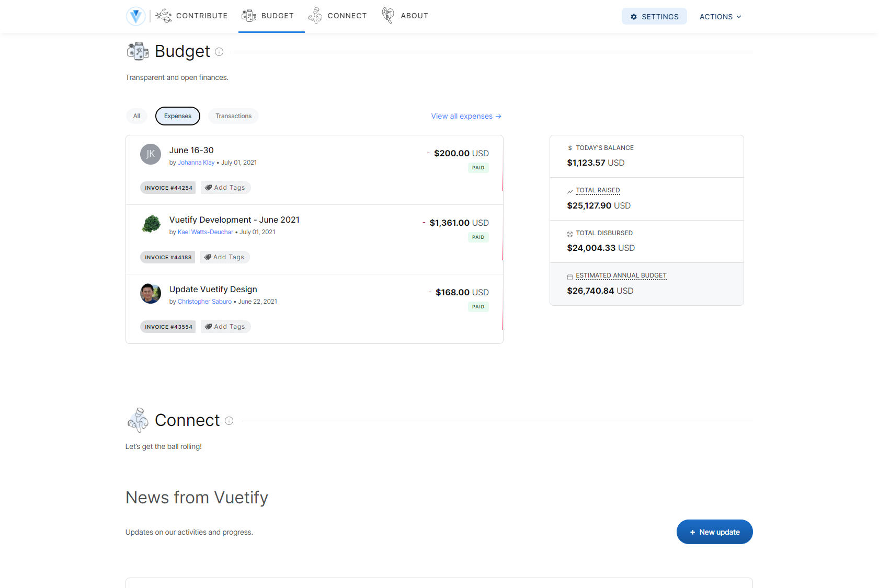879x588 pixels.
Task: Click tag icon on Invoice #43554 row
Action: [x=208, y=327]
